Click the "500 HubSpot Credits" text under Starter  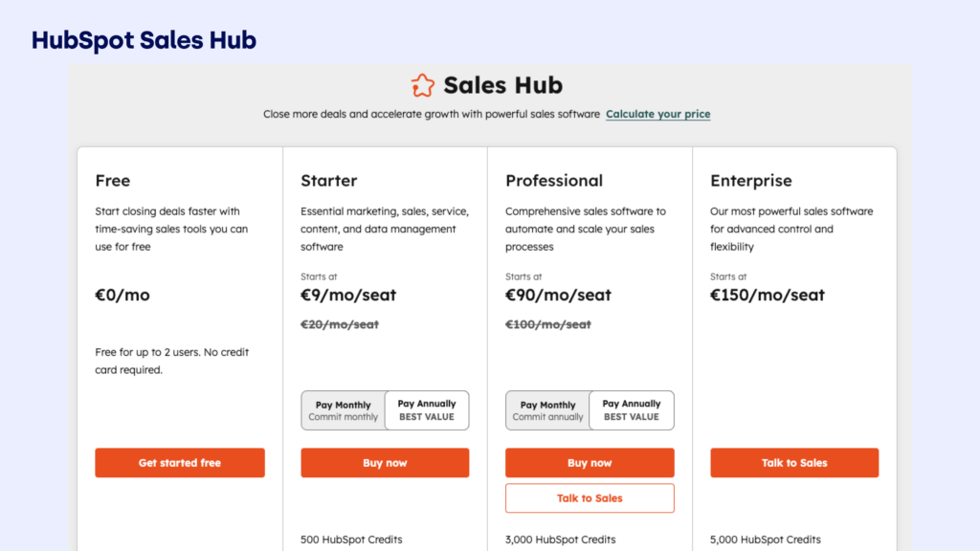(349, 539)
